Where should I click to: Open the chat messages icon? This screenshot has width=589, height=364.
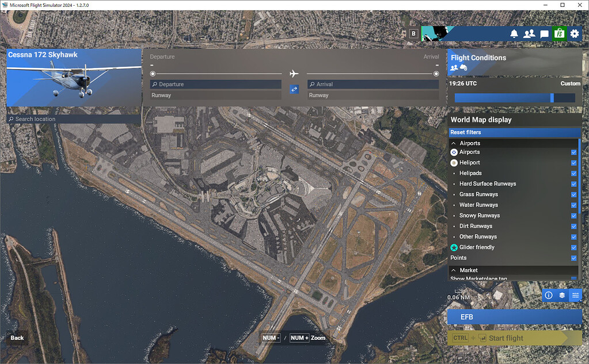click(x=544, y=34)
